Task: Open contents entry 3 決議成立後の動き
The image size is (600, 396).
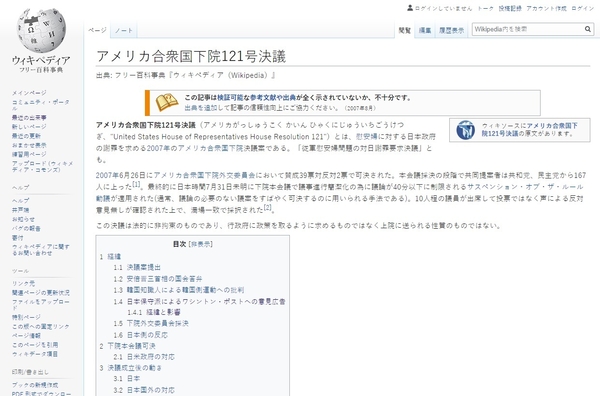Action: click(131, 368)
